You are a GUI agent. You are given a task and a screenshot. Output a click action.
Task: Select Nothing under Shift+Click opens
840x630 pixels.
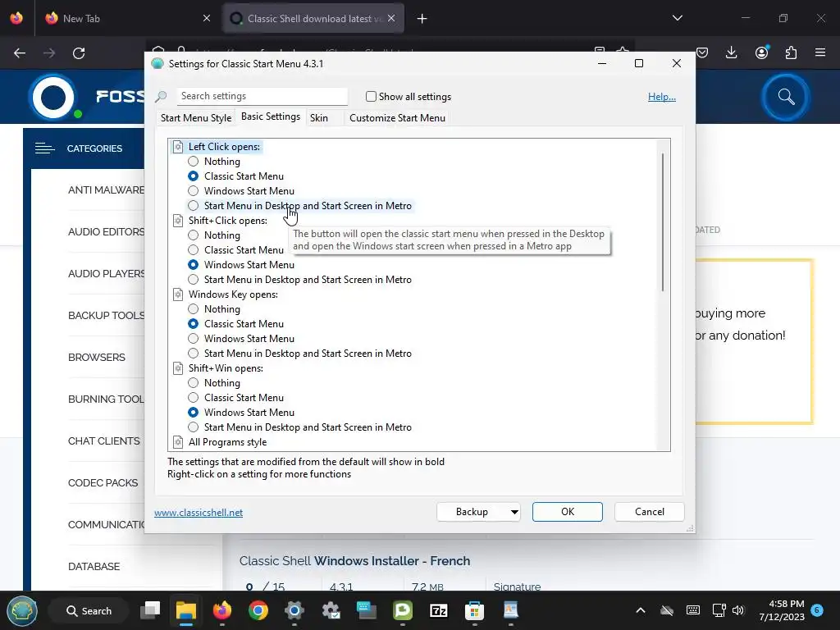click(194, 235)
